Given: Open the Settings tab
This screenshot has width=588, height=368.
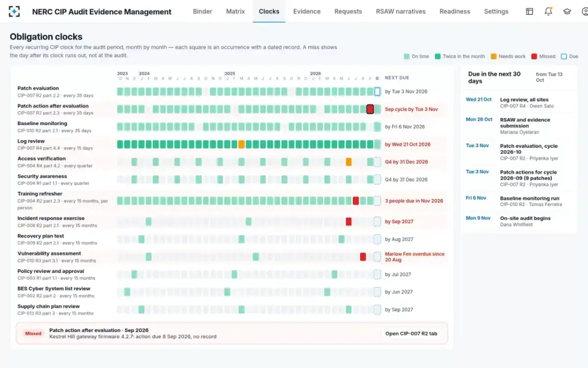Looking at the screenshot, I should (496, 11).
